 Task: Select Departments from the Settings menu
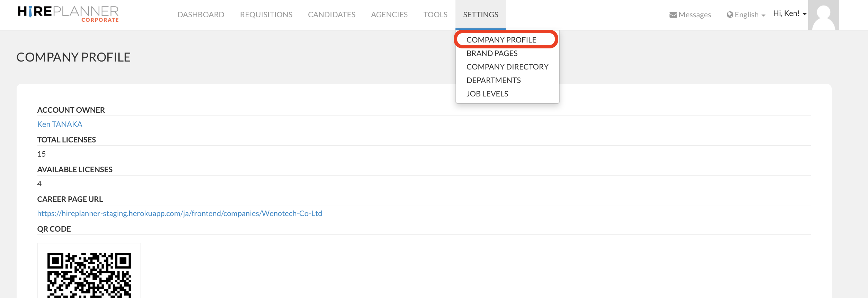[x=493, y=80]
